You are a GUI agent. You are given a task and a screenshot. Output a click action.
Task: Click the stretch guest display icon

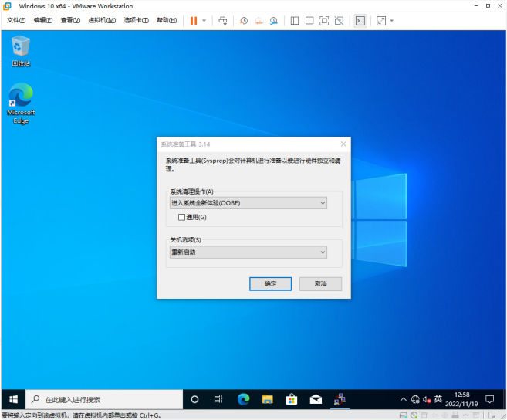(381, 21)
